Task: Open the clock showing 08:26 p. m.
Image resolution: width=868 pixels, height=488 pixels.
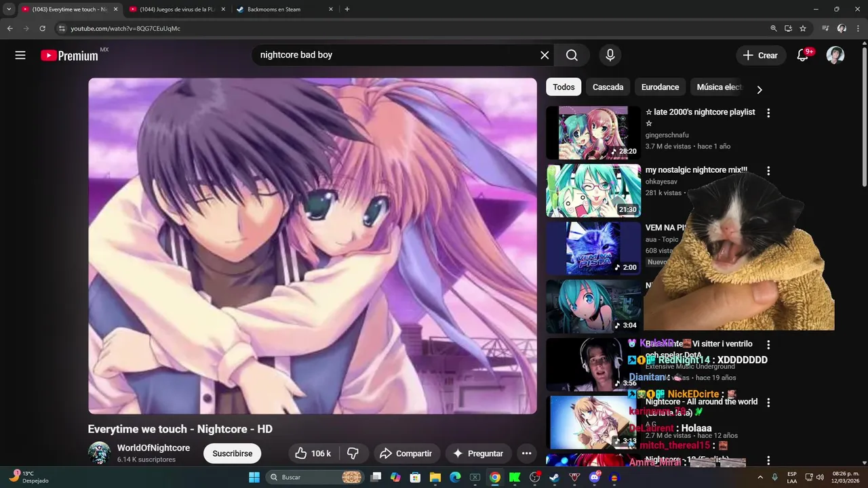Action: [x=846, y=477]
